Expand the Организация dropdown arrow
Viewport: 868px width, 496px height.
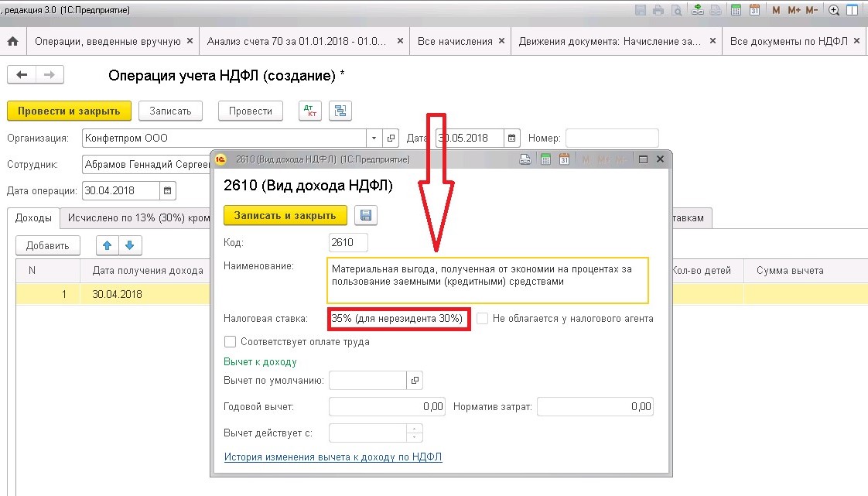[374, 138]
